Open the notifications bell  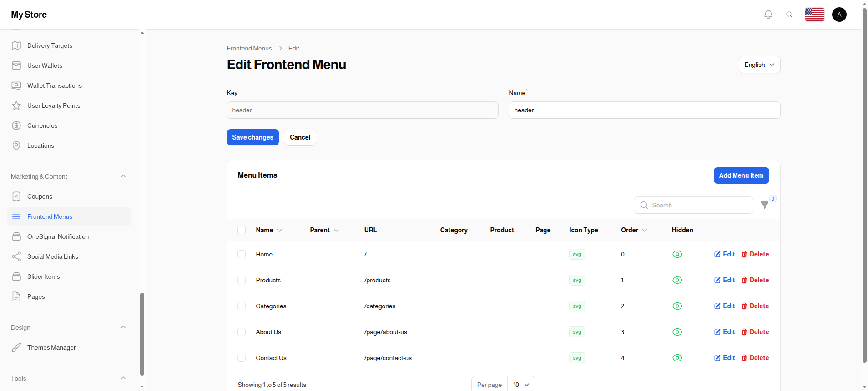tap(768, 15)
